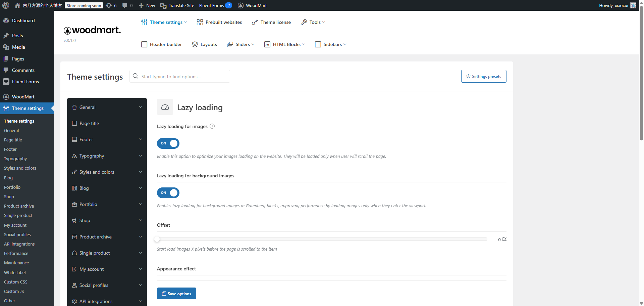Click the WordPress logo in admin bar
This screenshot has height=306, width=644.
coord(6,5)
